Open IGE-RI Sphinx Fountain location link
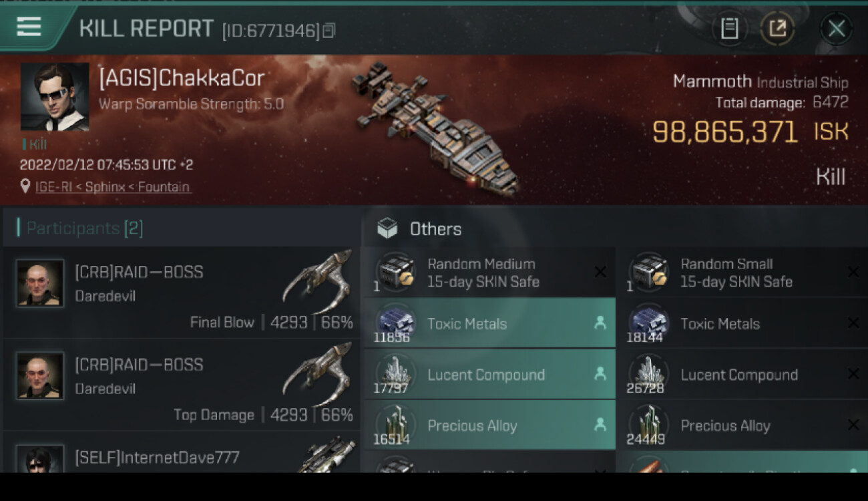This screenshot has height=501, width=868. click(x=113, y=187)
